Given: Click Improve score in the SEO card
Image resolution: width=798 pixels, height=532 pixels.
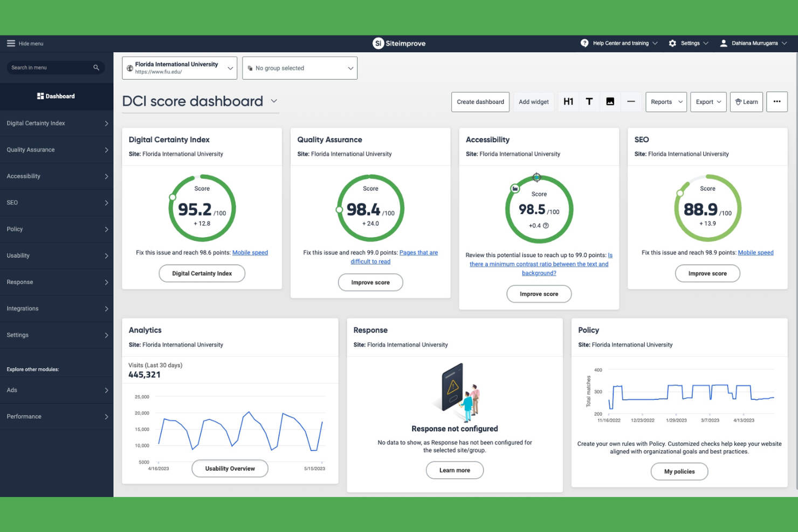Looking at the screenshot, I should click(x=707, y=273).
